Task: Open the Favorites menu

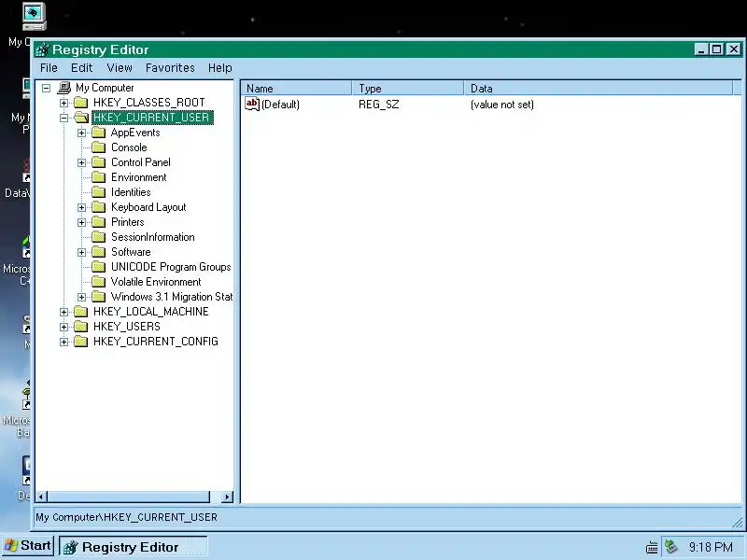Action: pyautogui.click(x=170, y=67)
